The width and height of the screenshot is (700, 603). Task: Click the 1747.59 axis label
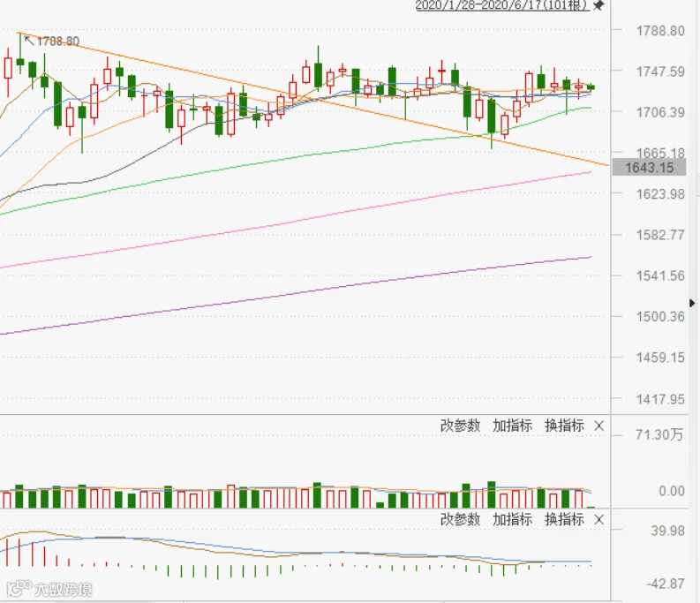tap(660, 72)
